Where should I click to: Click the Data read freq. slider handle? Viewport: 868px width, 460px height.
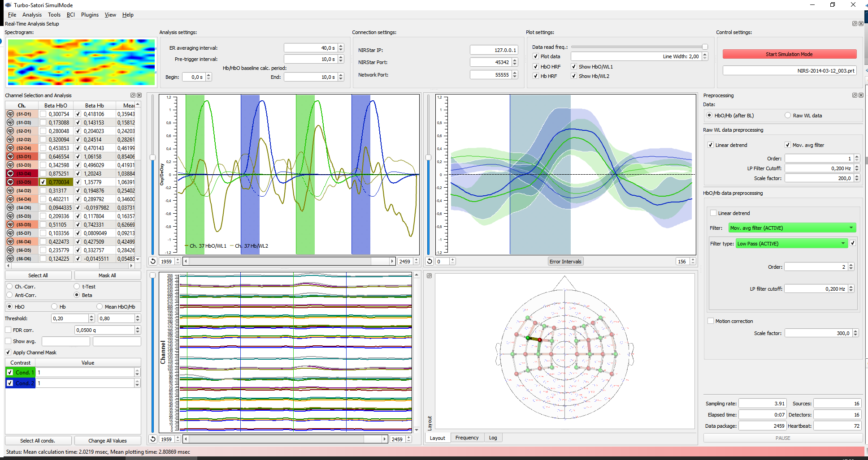coord(705,47)
